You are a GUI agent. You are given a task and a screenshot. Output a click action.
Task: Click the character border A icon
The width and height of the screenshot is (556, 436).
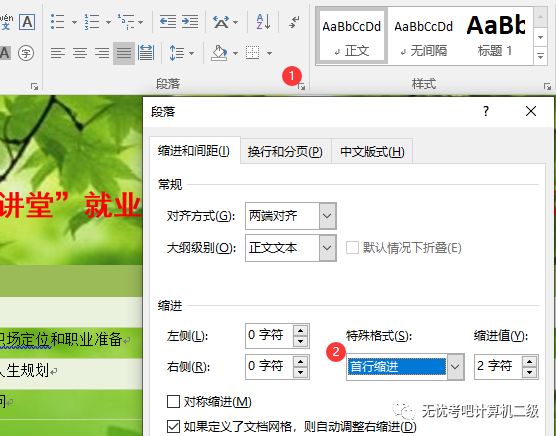pyautogui.click(x=27, y=22)
